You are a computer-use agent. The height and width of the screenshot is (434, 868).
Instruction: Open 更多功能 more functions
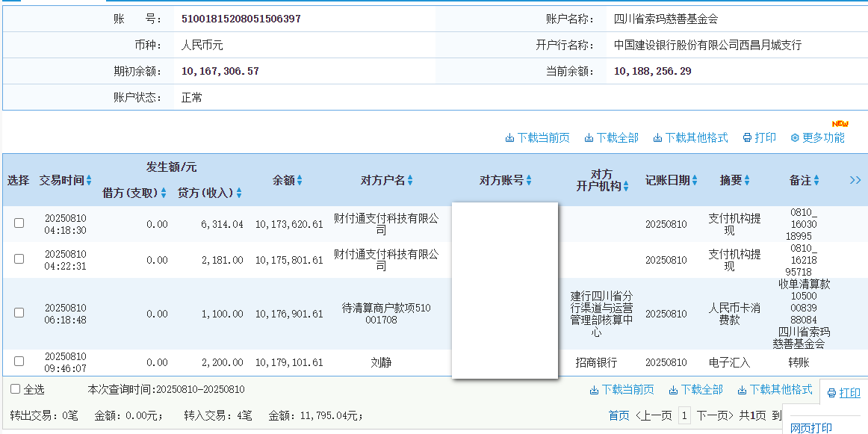click(818, 138)
